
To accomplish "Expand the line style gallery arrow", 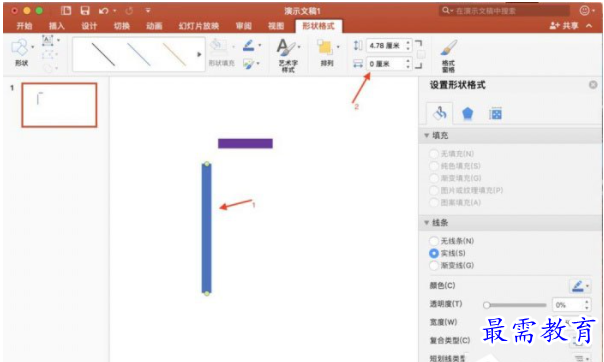I will tap(199, 54).
